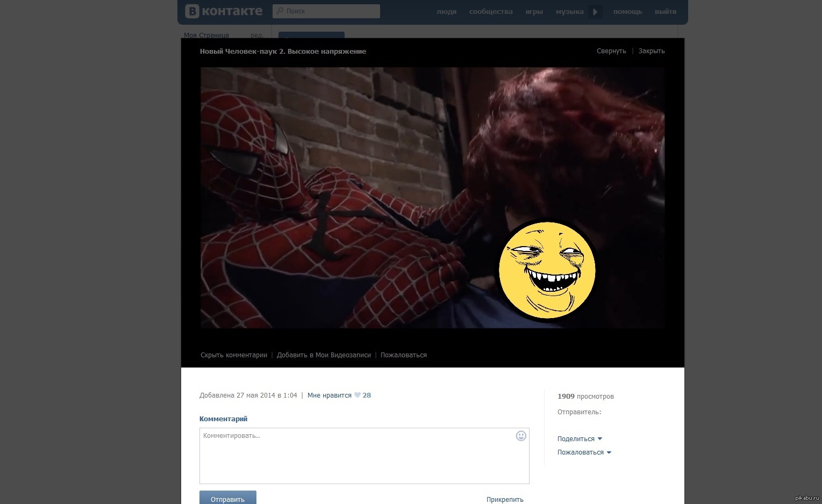Click the music play arrow icon
Viewport: 822px width, 504px height.
[595, 12]
